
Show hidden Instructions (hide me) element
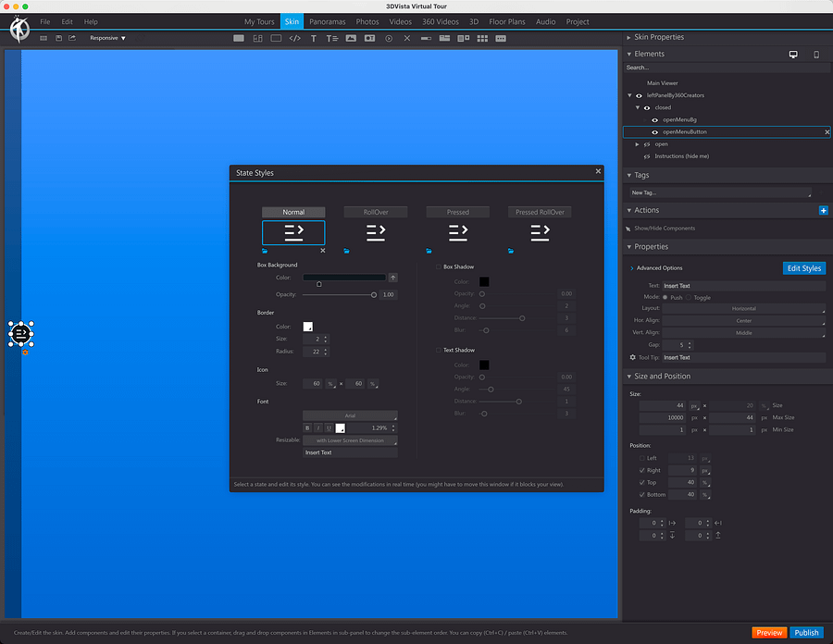coord(647,156)
